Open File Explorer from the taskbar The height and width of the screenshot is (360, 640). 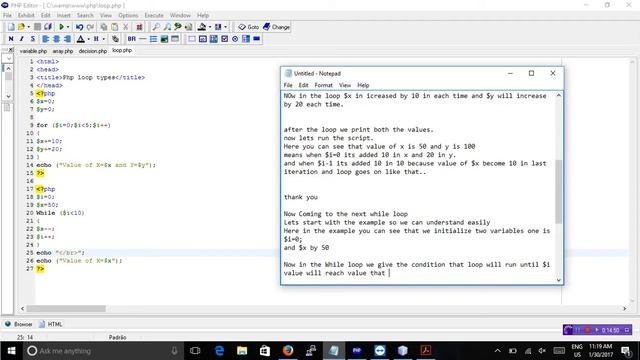242,351
